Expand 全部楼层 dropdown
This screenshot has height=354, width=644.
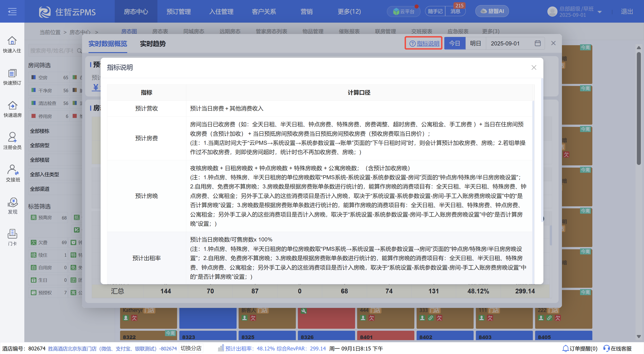click(x=55, y=160)
